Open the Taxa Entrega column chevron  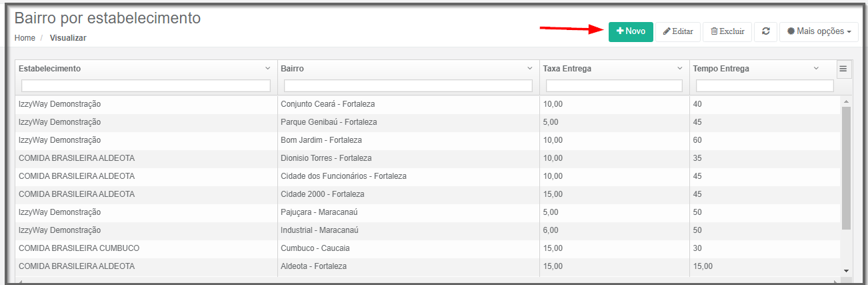coord(680,69)
